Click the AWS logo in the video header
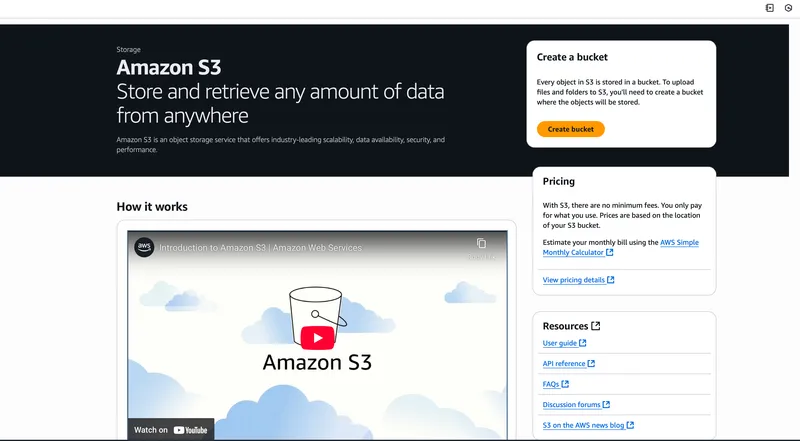Image resolution: width=800 pixels, height=441 pixels. (144, 247)
